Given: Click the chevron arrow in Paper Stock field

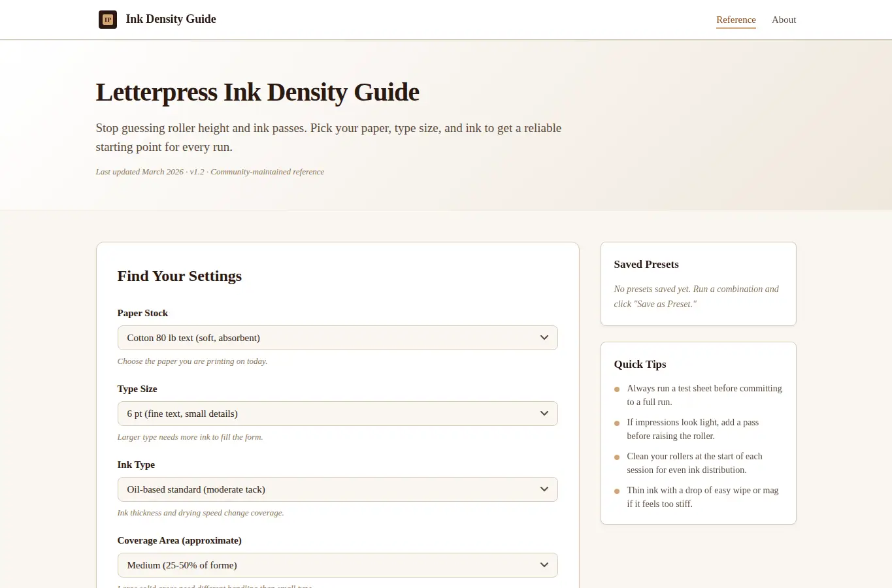Looking at the screenshot, I should pos(544,338).
